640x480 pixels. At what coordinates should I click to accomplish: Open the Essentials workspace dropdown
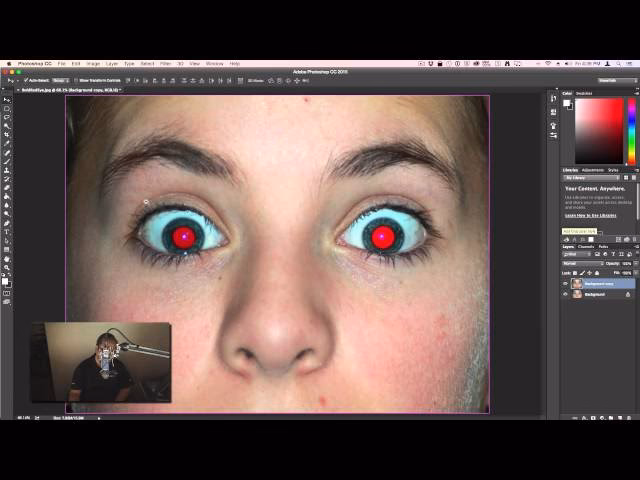coord(617,80)
